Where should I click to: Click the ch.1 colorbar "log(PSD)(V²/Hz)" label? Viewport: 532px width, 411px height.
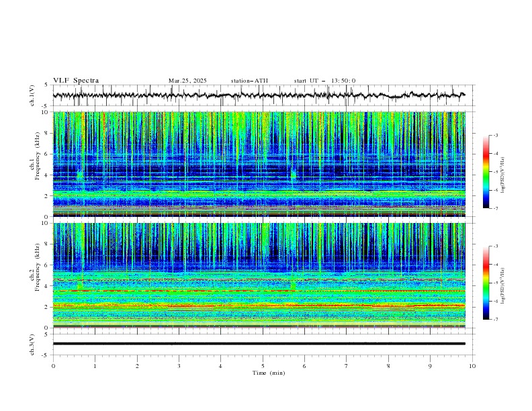(x=503, y=175)
